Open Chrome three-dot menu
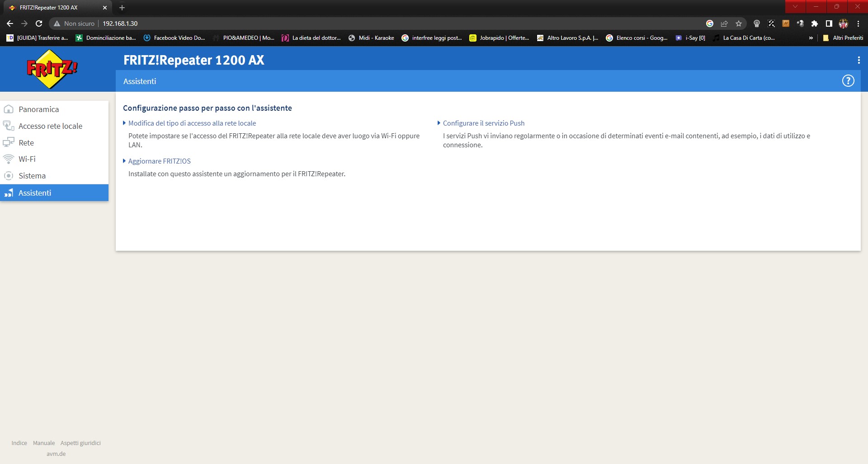 pyautogui.click(x=858, y=23)
